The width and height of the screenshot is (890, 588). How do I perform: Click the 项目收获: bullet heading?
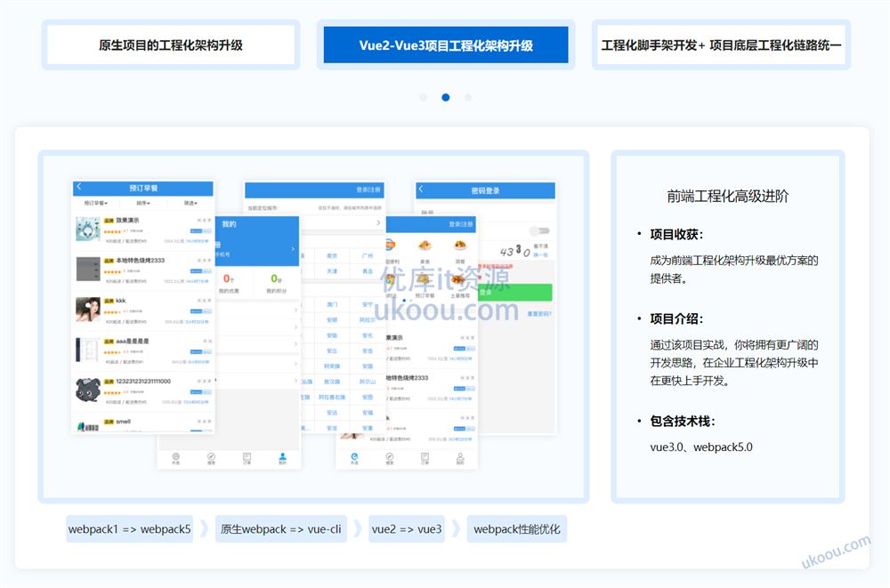pyautogui.click(x=676, y=235)
